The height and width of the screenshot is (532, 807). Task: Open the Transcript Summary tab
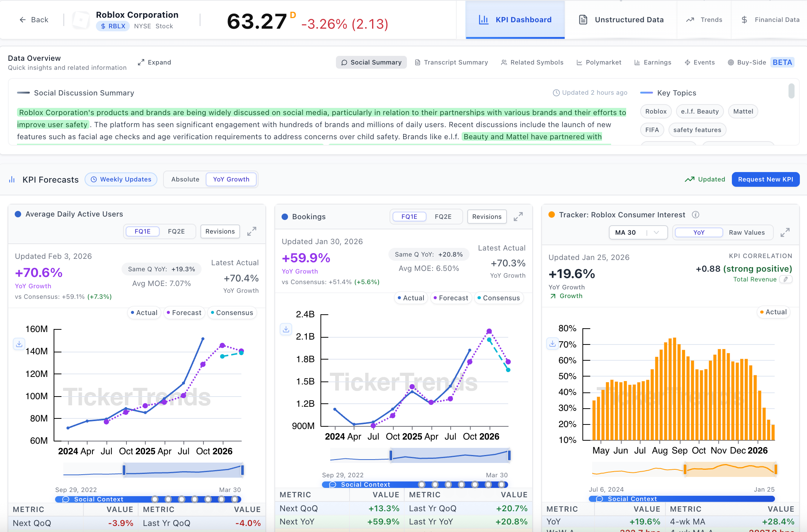[x=451, y=62]
